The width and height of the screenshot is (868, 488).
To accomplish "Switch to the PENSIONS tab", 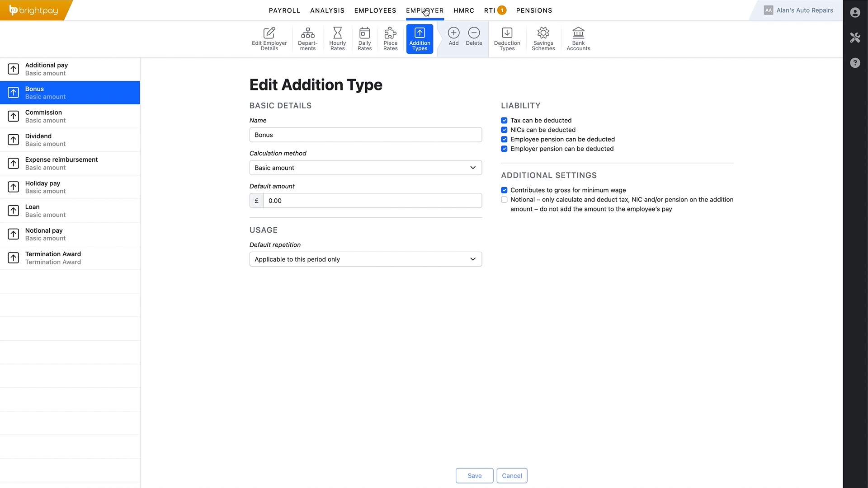I will click(x=534, y=10).
